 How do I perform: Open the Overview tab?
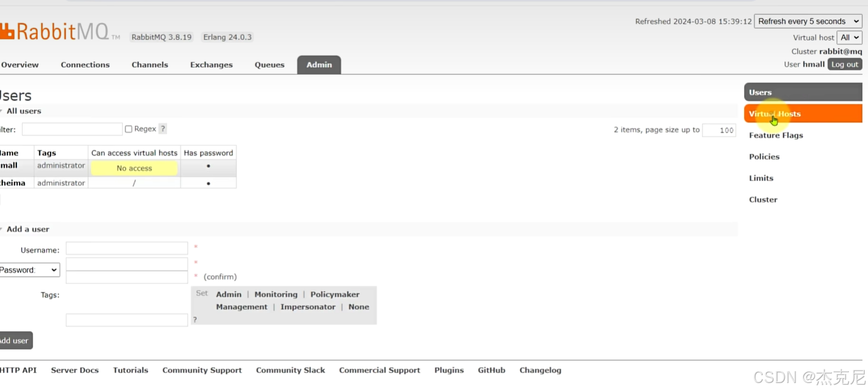(20, 65)
